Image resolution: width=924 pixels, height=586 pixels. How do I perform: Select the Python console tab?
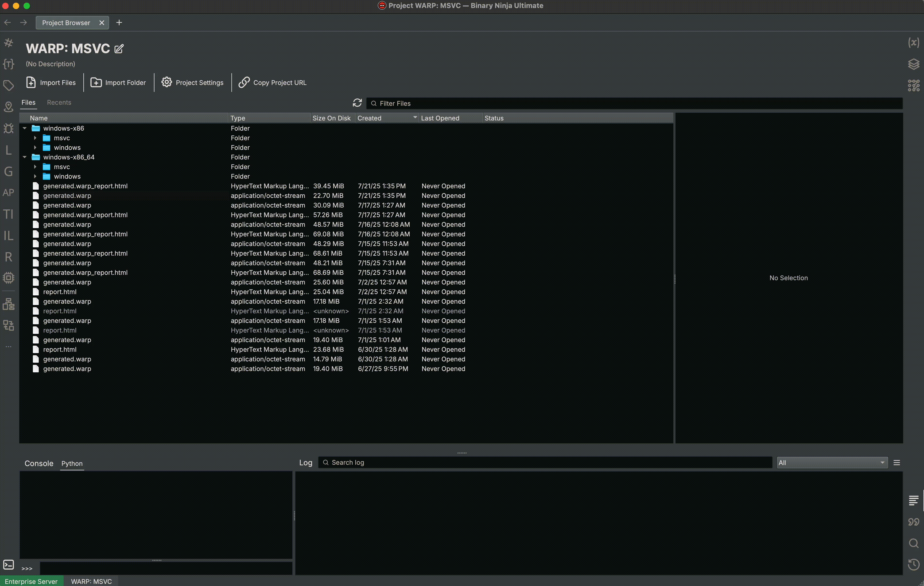click(x=72, y=463)
